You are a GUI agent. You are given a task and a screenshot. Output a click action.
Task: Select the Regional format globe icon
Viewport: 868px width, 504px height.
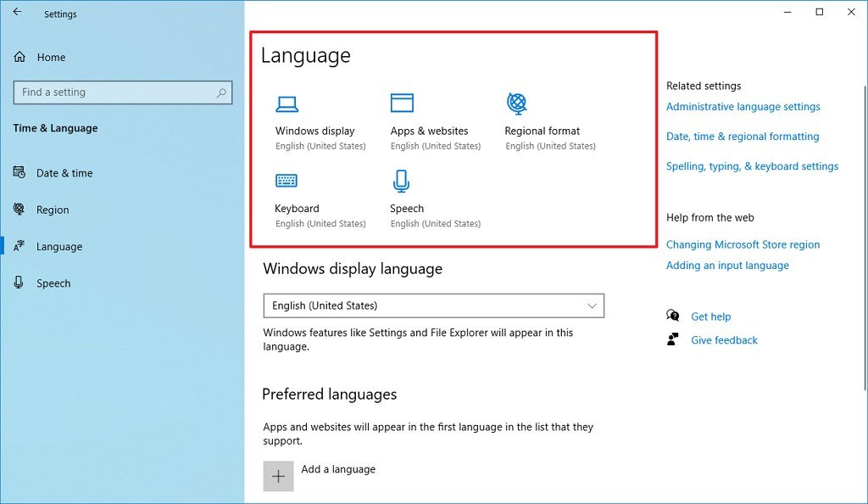coord(517,104)
